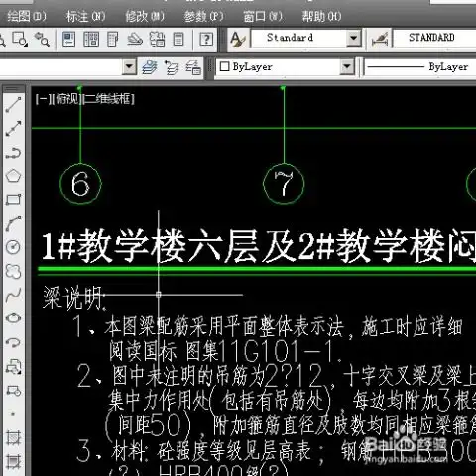Screen dimensions: 476x476
Task: Click grid axis bubble 7
Action: (284, 183)
